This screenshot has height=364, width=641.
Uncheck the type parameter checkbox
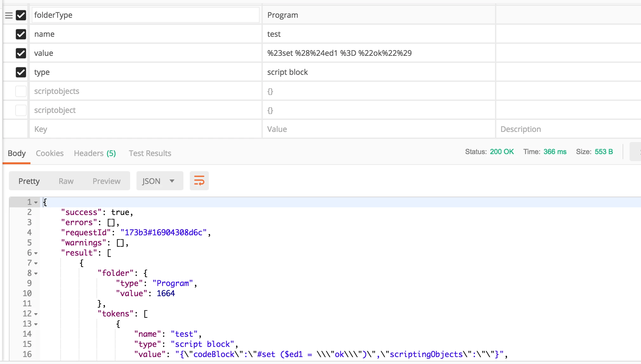[21, 72]
